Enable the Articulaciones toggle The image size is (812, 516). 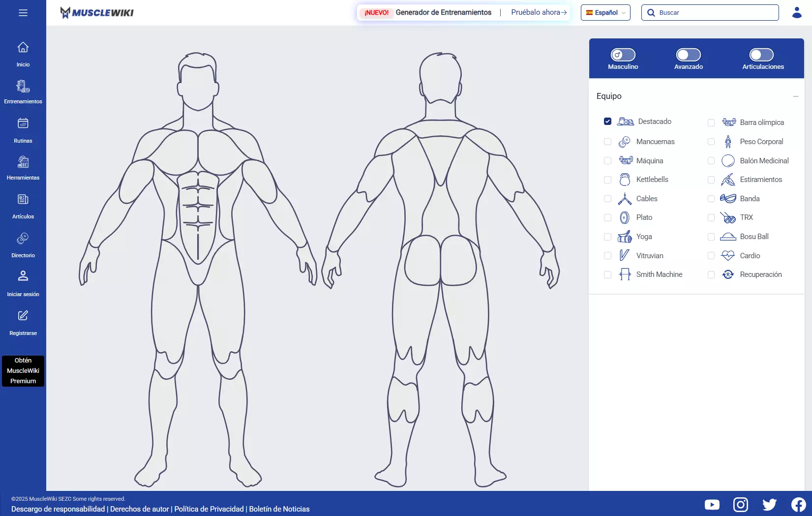click(x=762, y=55)
